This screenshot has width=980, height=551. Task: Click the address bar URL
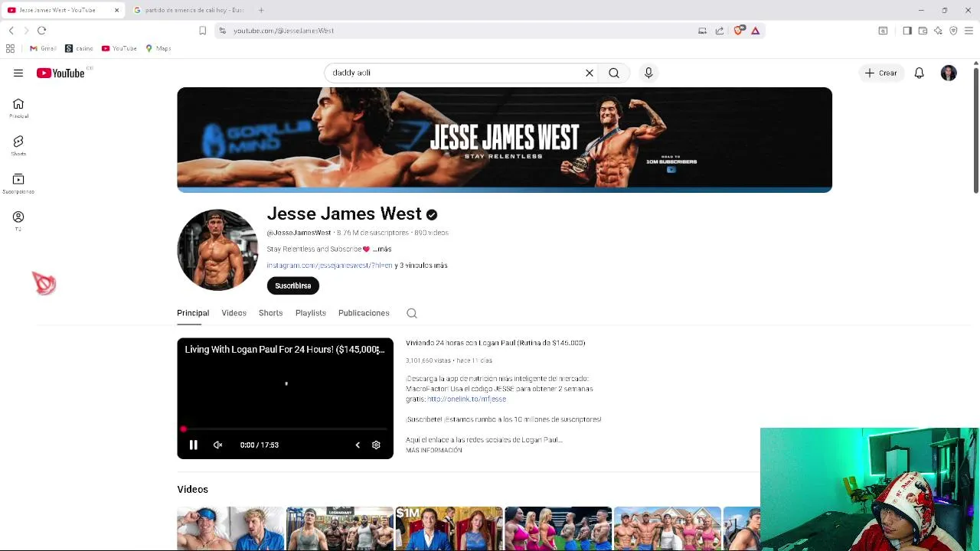point(283,31)
